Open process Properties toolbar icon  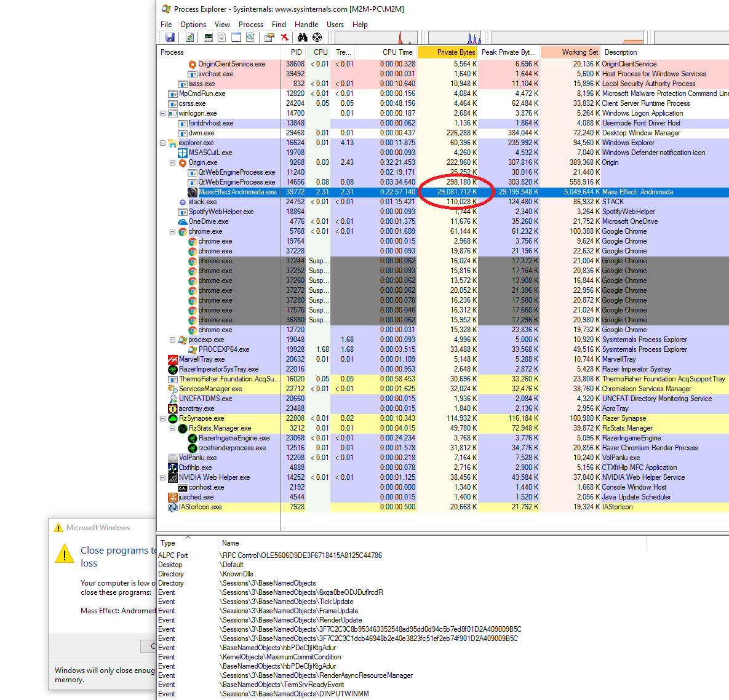click(x=269, y=38)
